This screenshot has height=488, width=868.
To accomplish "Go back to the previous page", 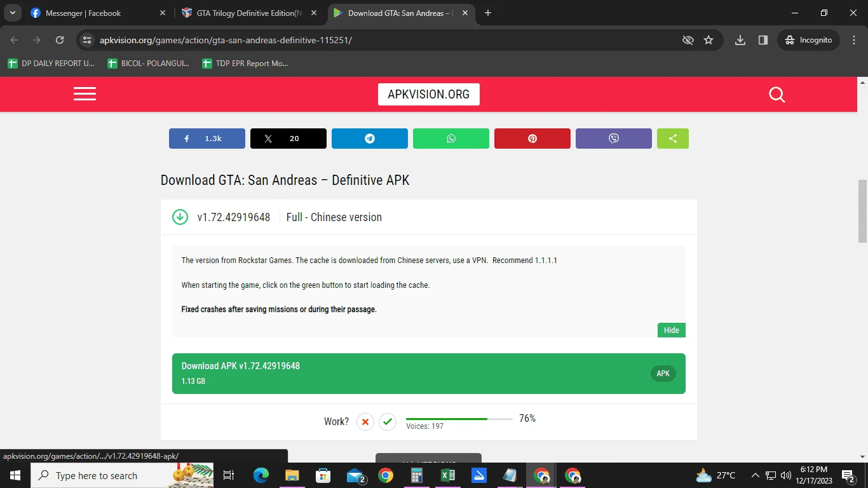I will pyautogui.click(x=14, y=40).
